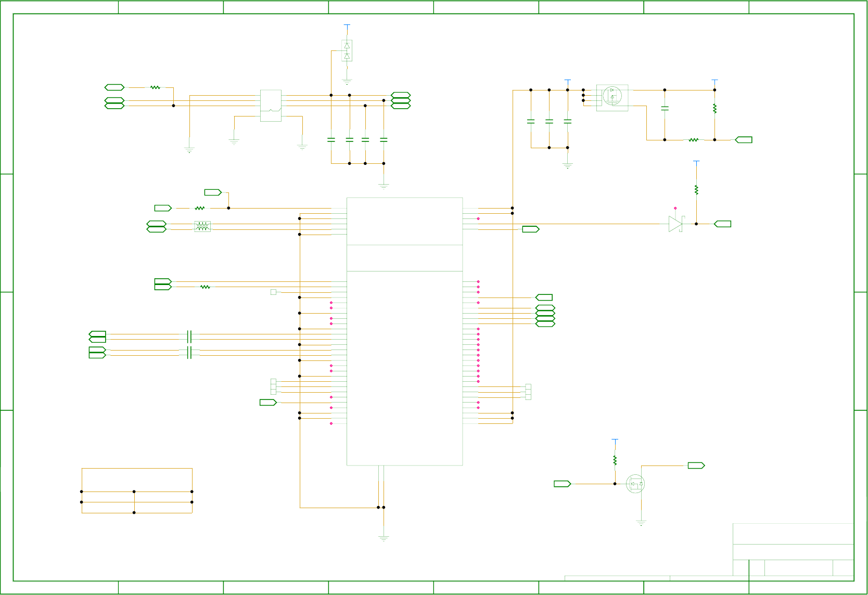Screen dimensions: 868x595
Task: Select the small square test point left of the IC
Action: (x=273, y=292)
